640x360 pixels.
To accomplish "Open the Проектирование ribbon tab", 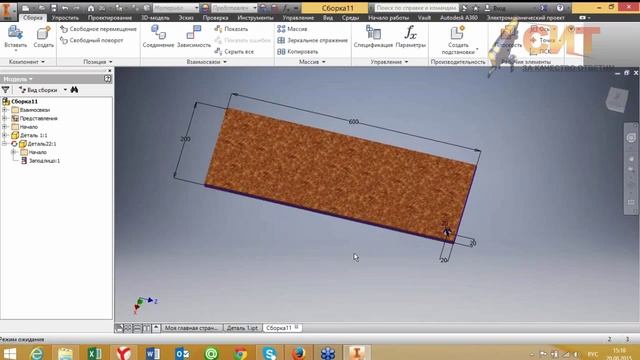I will [110, 18].
